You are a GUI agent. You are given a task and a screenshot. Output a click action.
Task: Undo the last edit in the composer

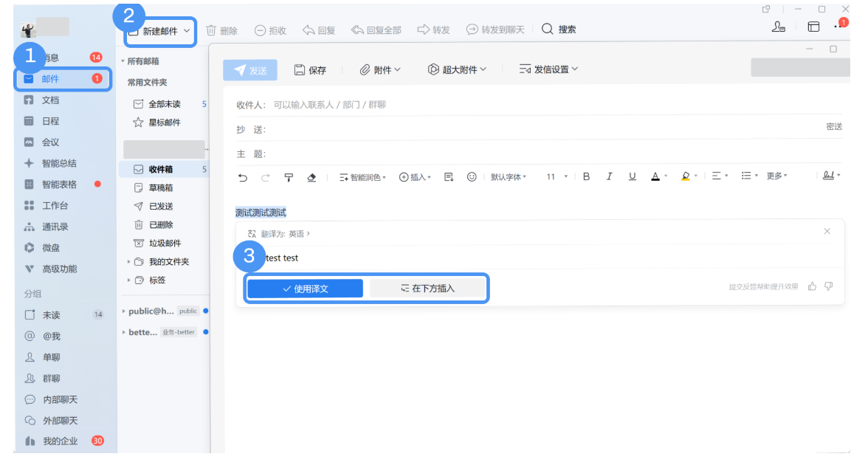(243, 176)
